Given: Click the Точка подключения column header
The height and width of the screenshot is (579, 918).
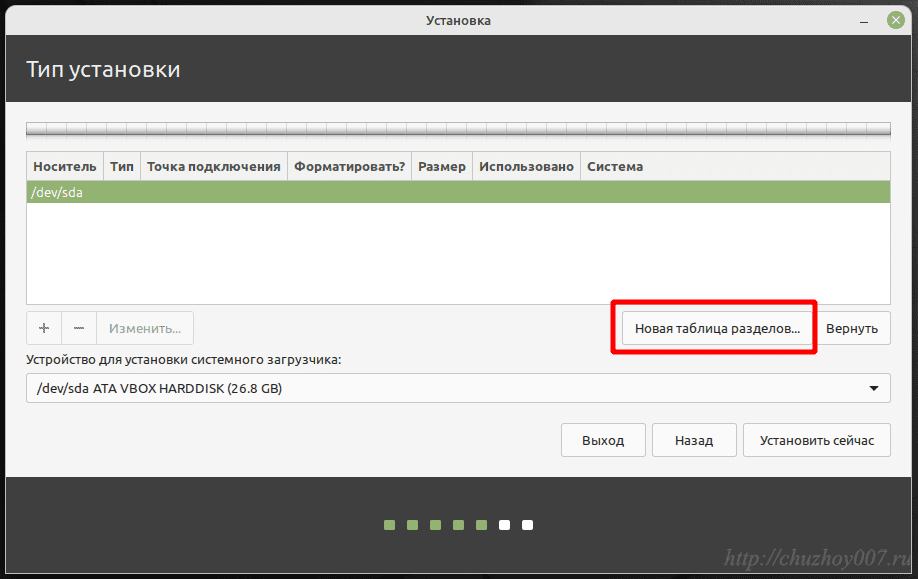Looking at the screenshot, I should [x=213, y=166].
